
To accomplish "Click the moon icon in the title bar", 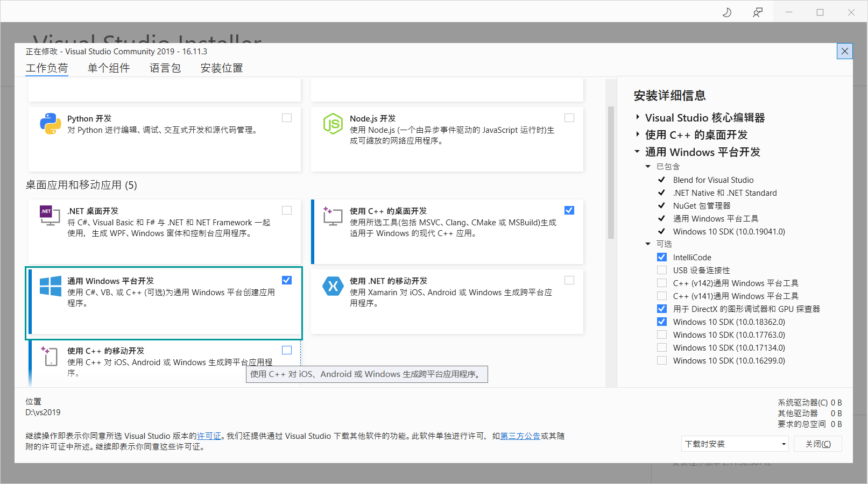I will tap(726, 11).
